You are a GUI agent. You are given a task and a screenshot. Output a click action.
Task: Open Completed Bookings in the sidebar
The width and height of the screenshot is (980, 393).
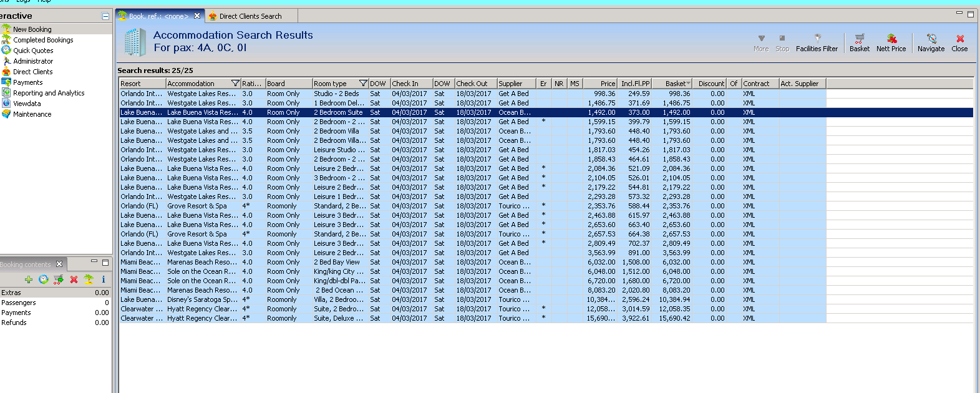[x=43, y=40]
